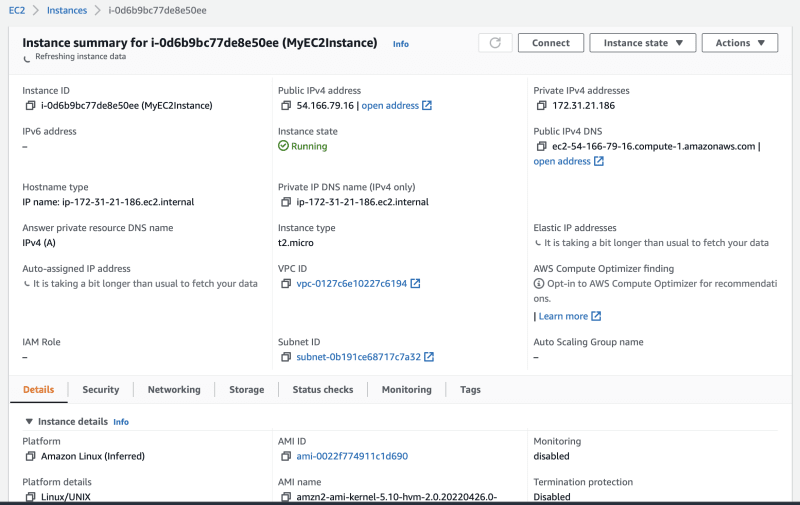Go to Instances in the breadcrumb
The image size is (800, 505).
[x=67, y=10]
